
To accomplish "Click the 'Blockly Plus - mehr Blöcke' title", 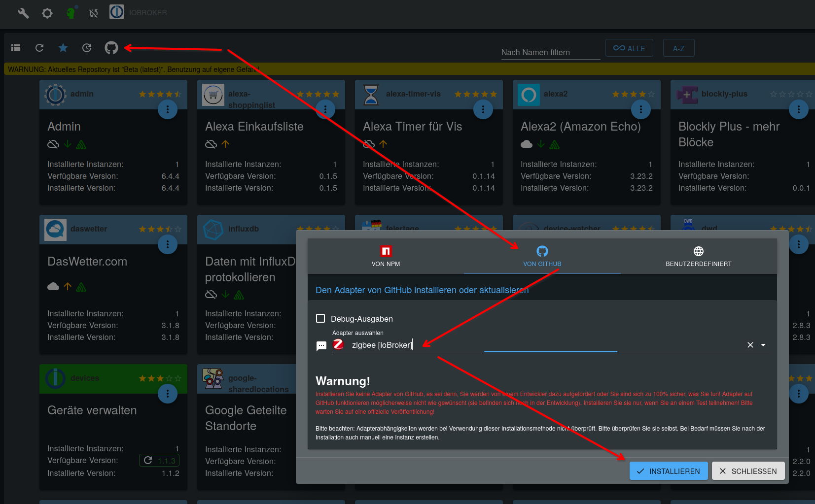I will [x=729, y=134].
